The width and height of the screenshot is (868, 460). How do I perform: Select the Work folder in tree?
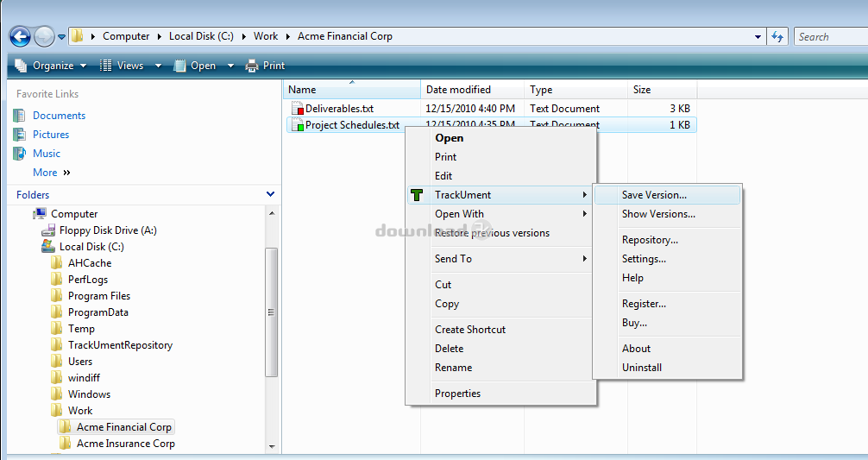click(79, 411)
